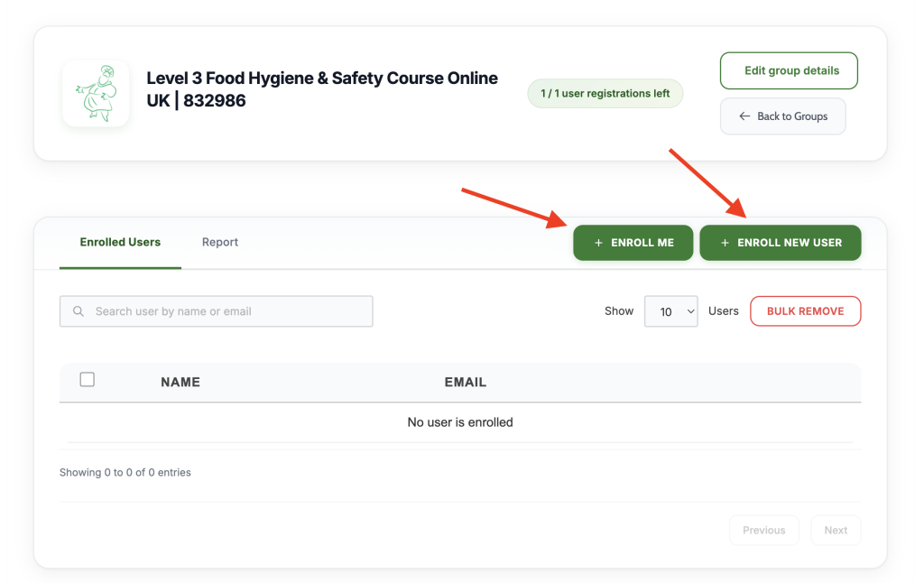Click Enroll New User button
924x583 pixels.
point(781,243)
